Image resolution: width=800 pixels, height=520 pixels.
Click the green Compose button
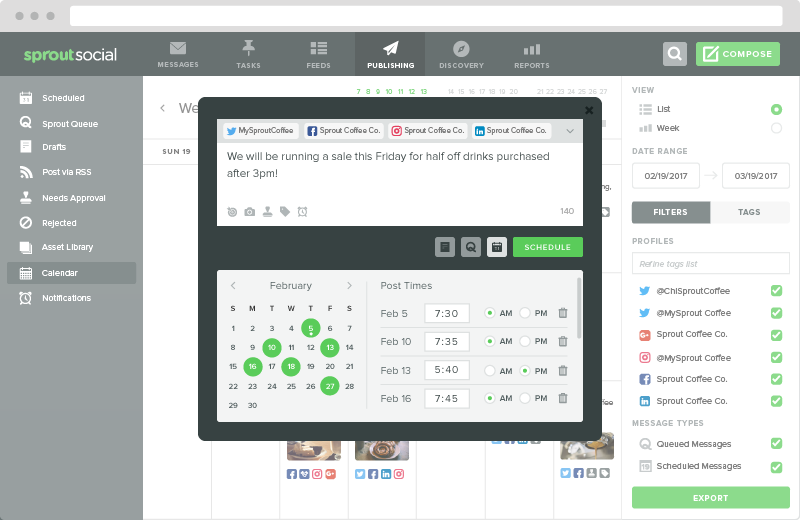tap(737, 54)
